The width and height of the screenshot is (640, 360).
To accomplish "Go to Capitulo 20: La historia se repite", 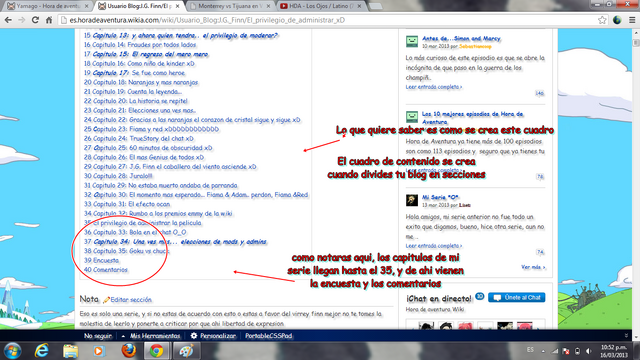I will click(136, 101).
